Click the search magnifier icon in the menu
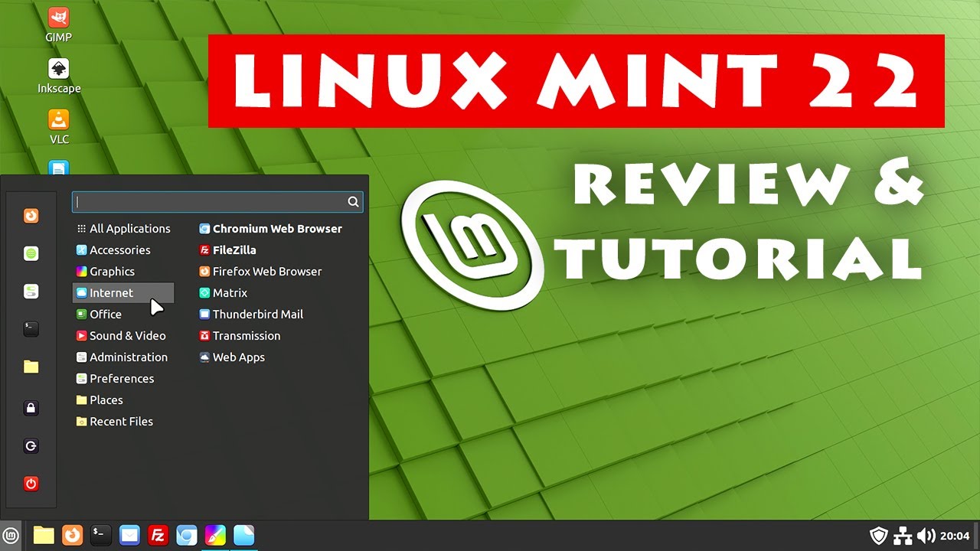Screen dimensions: 980x551 pyautogui.click(x=353, y=202)
